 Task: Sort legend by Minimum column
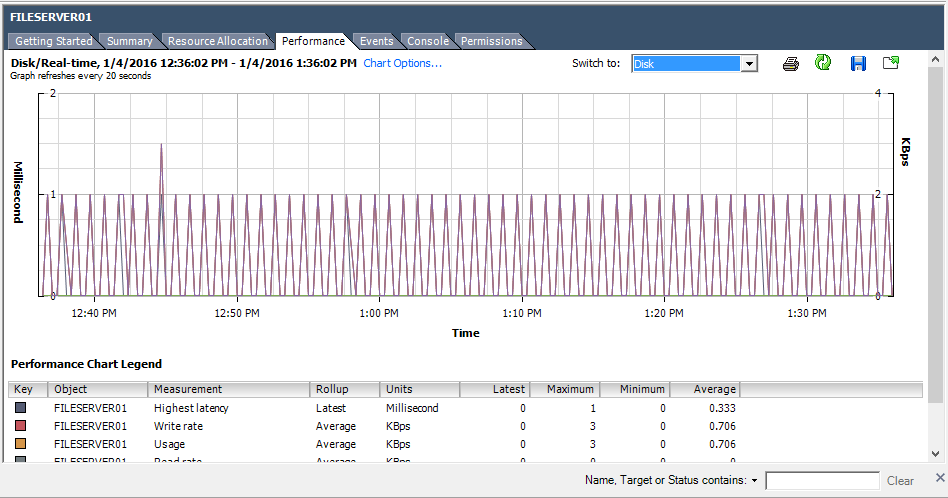coord(635,389)
